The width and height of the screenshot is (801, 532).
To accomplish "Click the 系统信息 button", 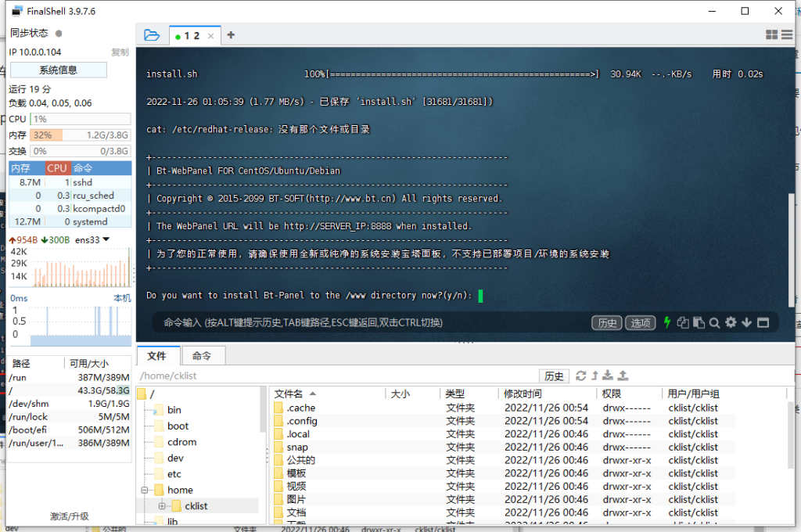I will pos(58,70).
